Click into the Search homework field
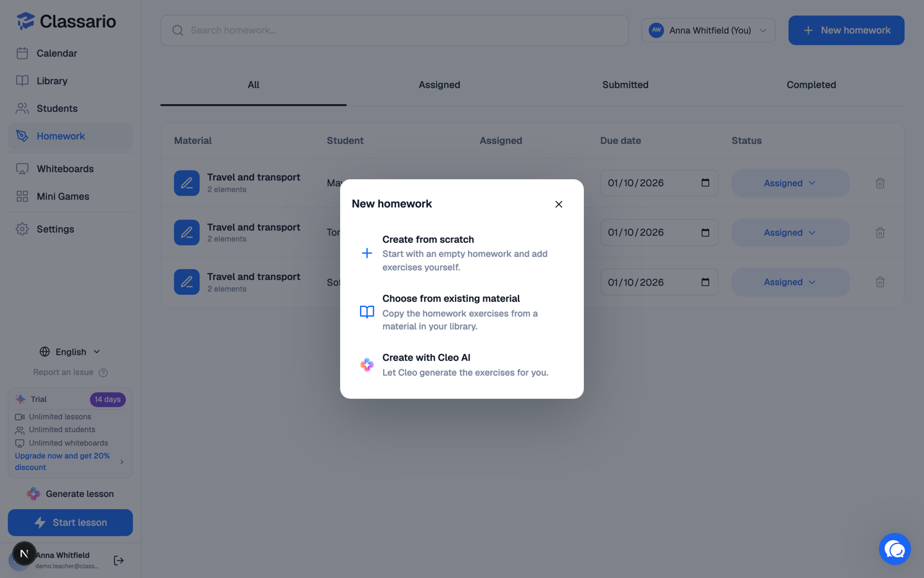 394,30
